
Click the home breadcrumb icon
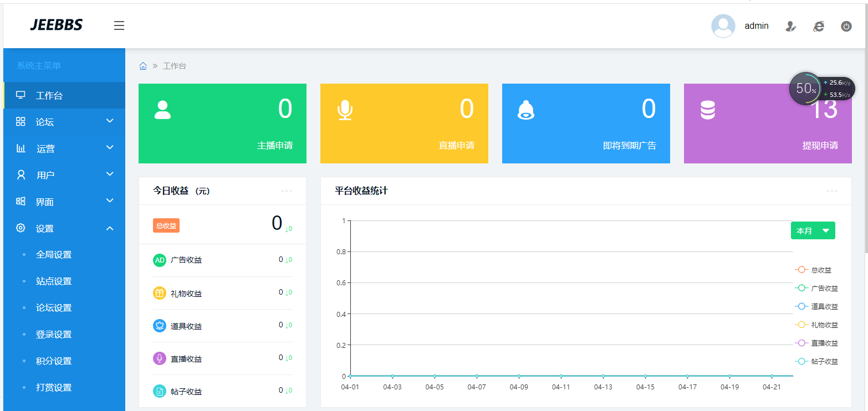143,66
